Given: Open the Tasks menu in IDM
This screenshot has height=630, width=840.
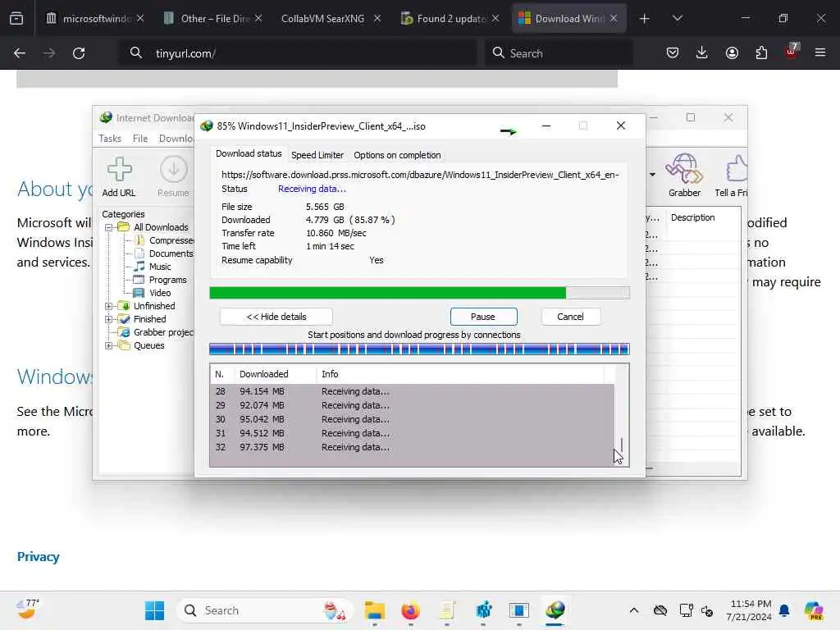Looking at the screenshot, I should click(110, 139).
